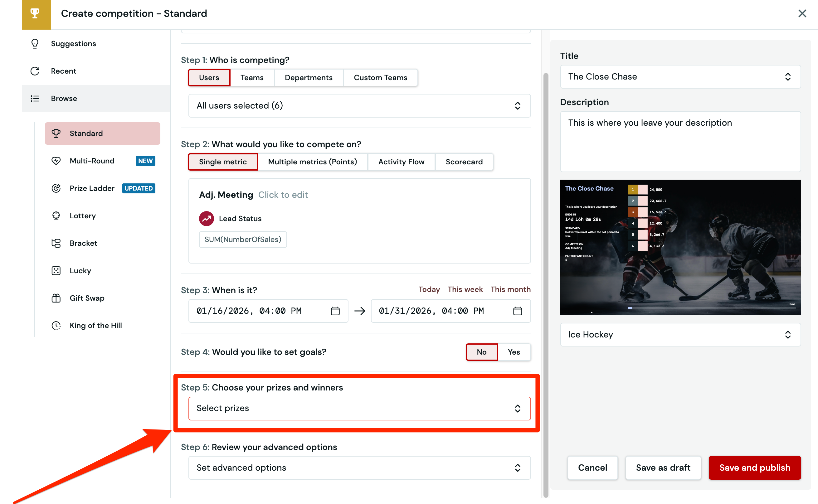Open start date calendar picker icon

[335, 311]
